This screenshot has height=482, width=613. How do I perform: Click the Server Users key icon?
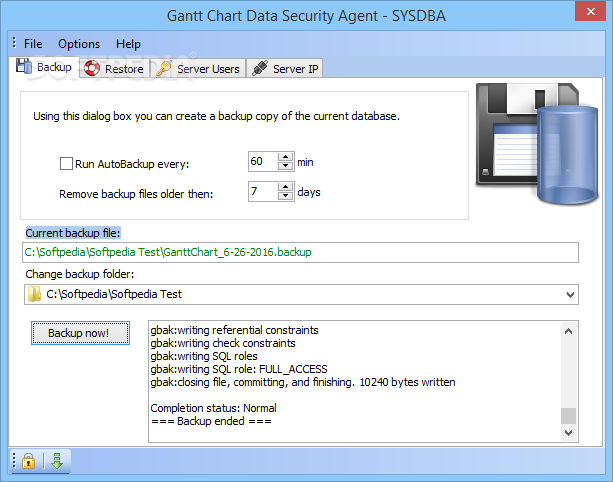point(164,68)
